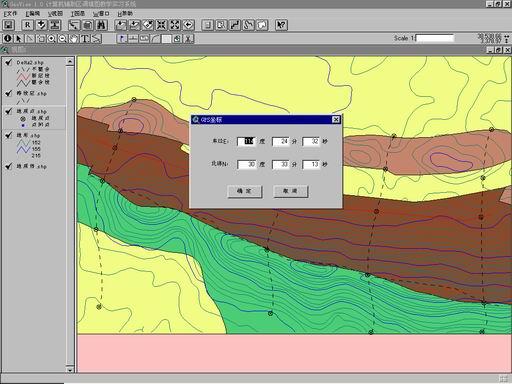Click the latitude minutes field showing 33

click(x=281, y=164)
